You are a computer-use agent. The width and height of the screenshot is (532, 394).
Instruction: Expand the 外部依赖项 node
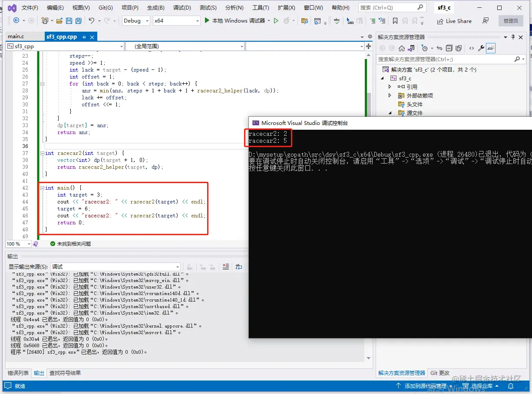click(390, 95)
